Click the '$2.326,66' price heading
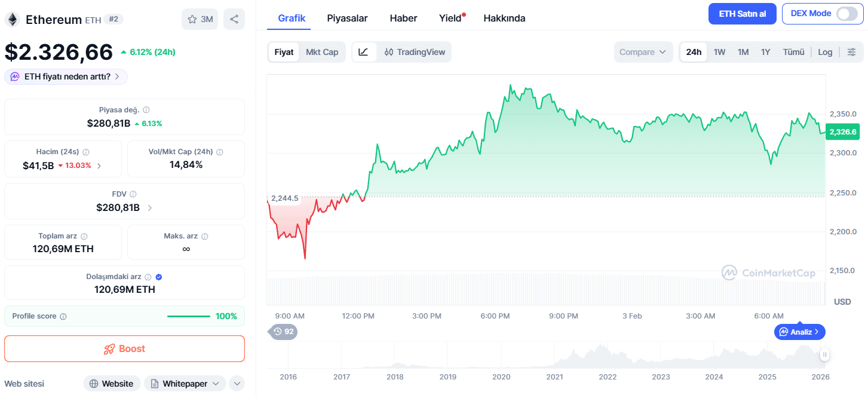This screenshot has height=395, width=868. pyautogui.click(x=59, y=52)
